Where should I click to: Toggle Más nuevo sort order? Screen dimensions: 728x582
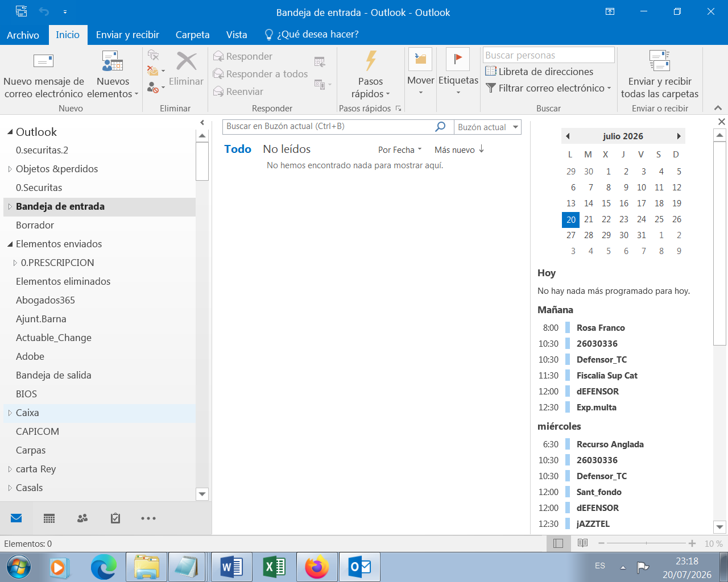459,150
